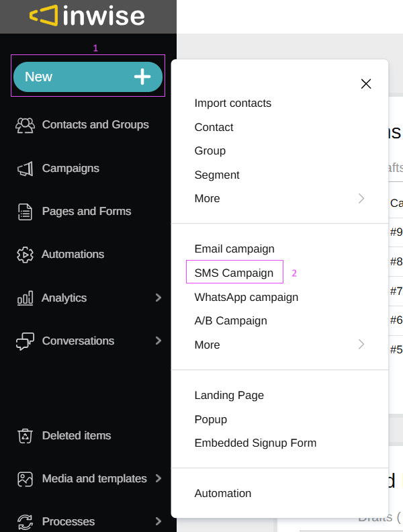
Task: Select Embedded Signup Form
Action: pyautogui.click(x=255, y=443)
